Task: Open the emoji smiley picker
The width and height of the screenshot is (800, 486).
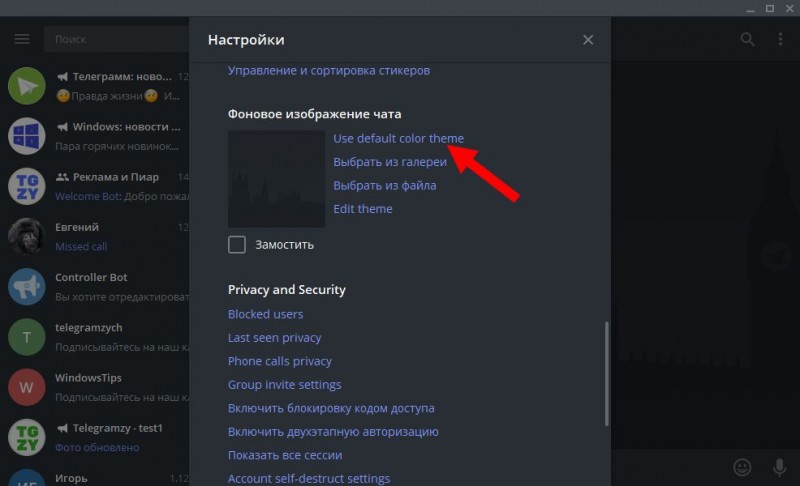Action: click(742, 467)
